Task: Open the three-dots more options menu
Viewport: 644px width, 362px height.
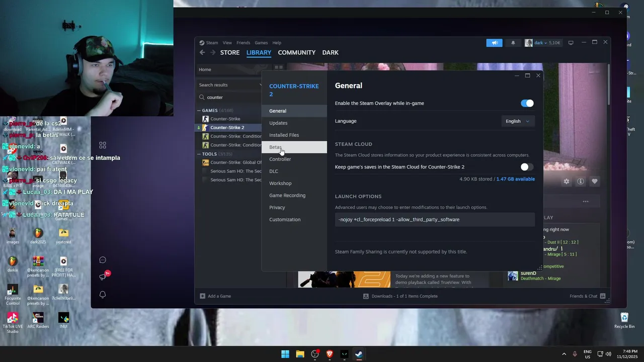Action: point(586,202)
